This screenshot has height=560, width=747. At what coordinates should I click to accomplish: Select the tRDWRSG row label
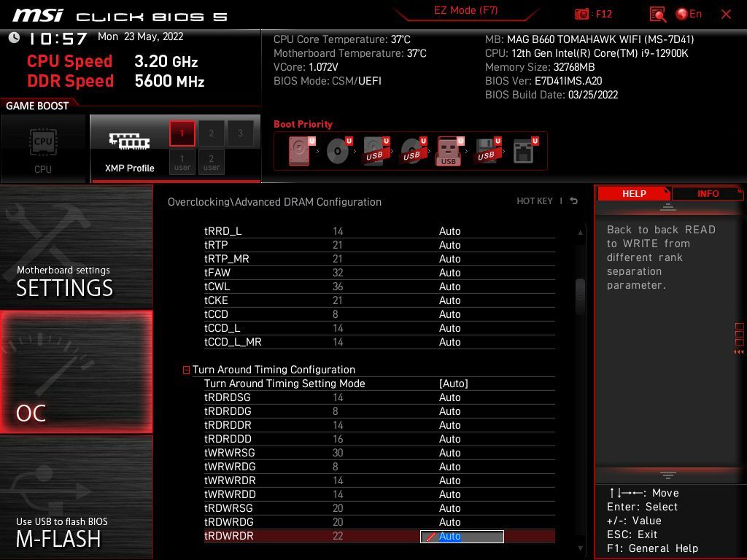pos(228,508)
